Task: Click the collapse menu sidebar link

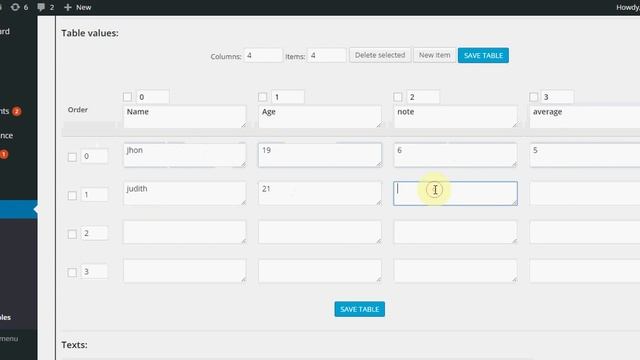Action: point(9,339)
